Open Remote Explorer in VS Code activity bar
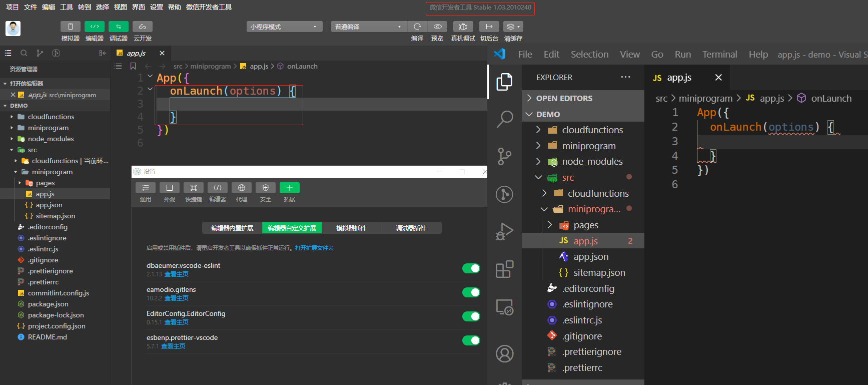Screen dimensions: 868x385 (x=504, y=307)
